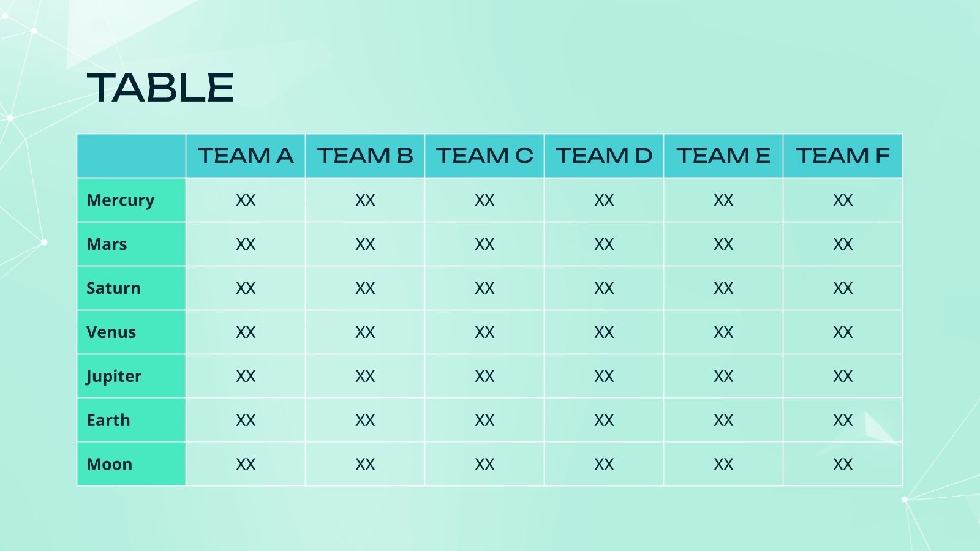Click the Mercury row label
This screenshot has height=551, width=980.
[121, 200]
